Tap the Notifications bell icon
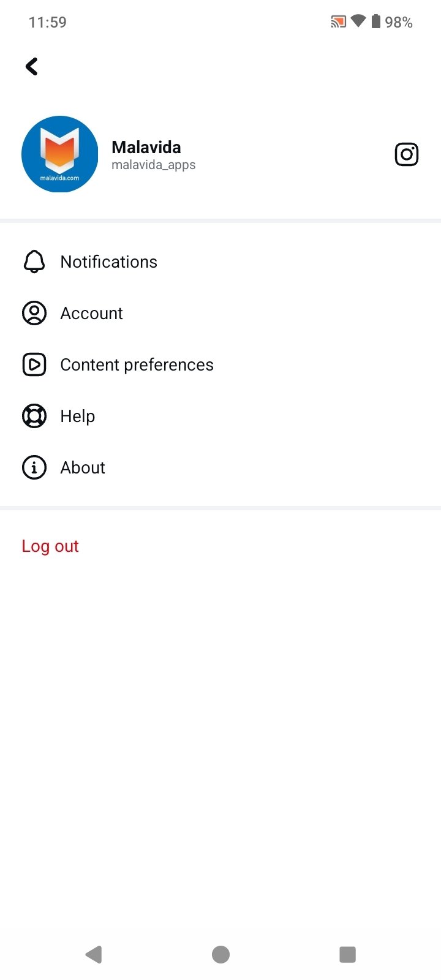This screenshot has height=980, width=441. click(34, 262)
